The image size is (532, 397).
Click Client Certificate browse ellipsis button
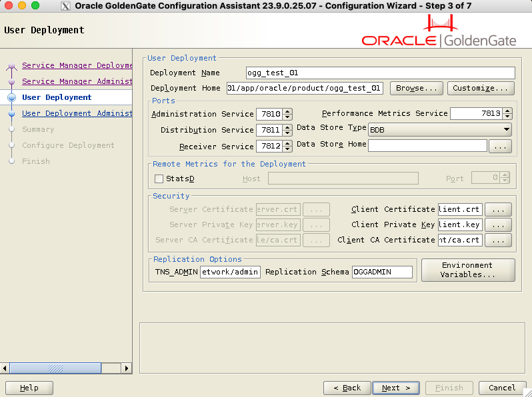tap(497, 209)
